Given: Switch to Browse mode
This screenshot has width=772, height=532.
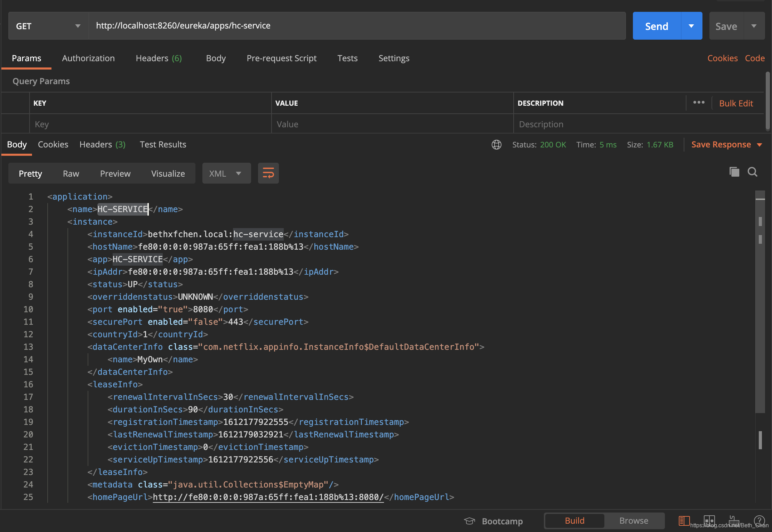Looking at the screenshot, I should point(634,521).
